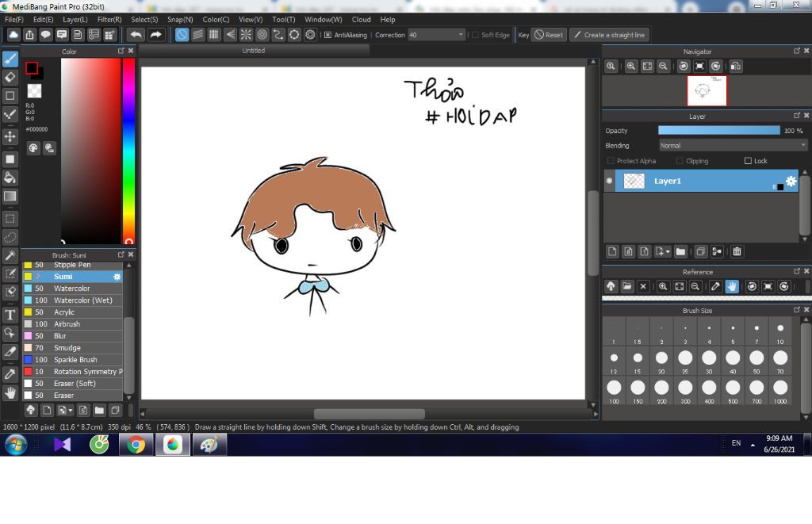Choose brush size 100
This screenshot has width=812, height=524.
[614, 392]
